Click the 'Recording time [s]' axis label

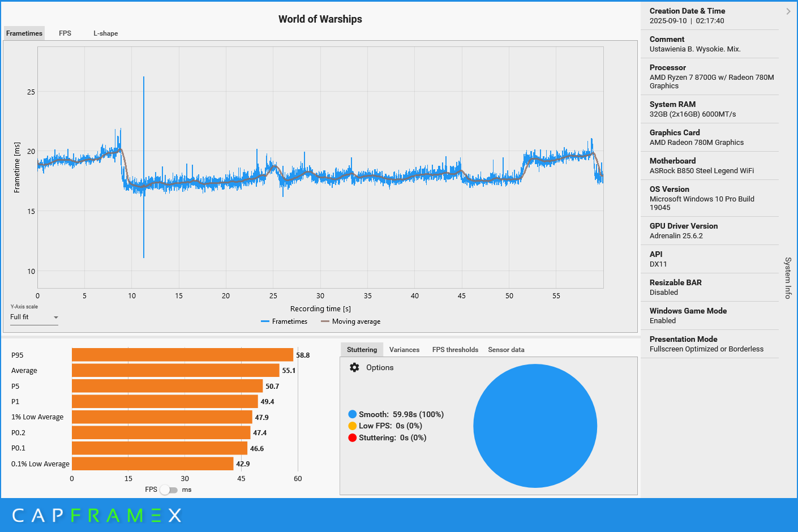pos(320,309)
